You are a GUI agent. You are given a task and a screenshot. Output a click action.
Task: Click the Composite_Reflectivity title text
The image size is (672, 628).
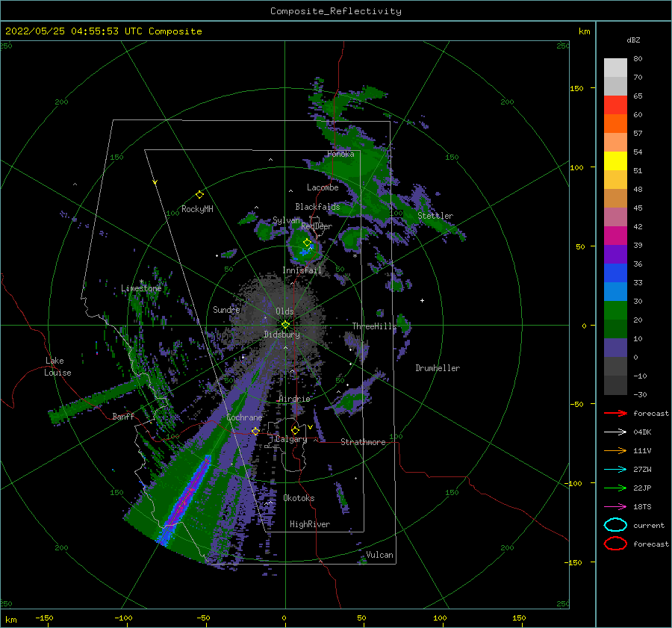[336, 11]
